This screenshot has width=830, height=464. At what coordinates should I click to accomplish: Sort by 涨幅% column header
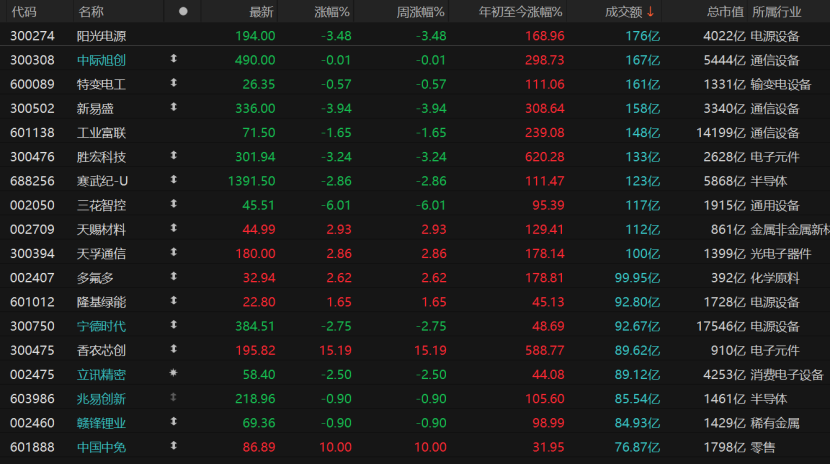(332, 12)
